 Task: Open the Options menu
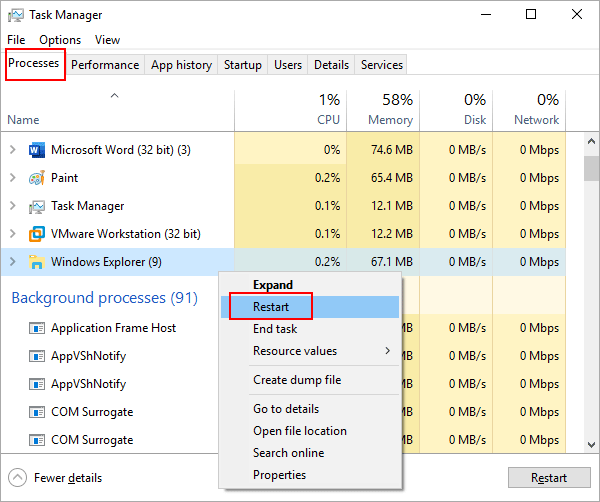tap(60, 40)
